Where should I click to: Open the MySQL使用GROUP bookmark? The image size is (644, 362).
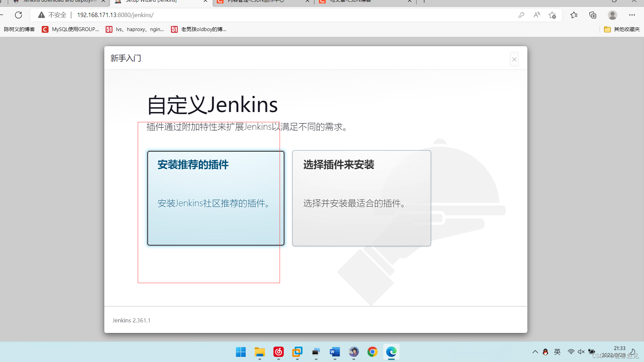[70, 29]
